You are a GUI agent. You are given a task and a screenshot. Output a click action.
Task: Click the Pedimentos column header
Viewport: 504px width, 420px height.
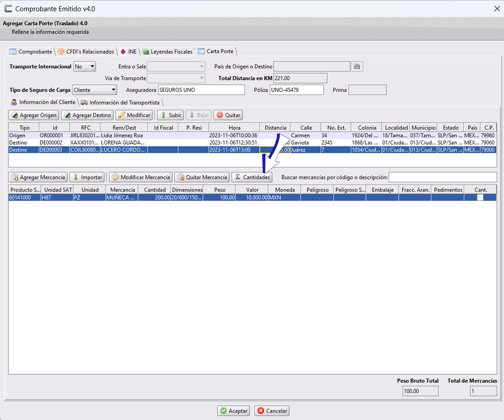point(448,190)
